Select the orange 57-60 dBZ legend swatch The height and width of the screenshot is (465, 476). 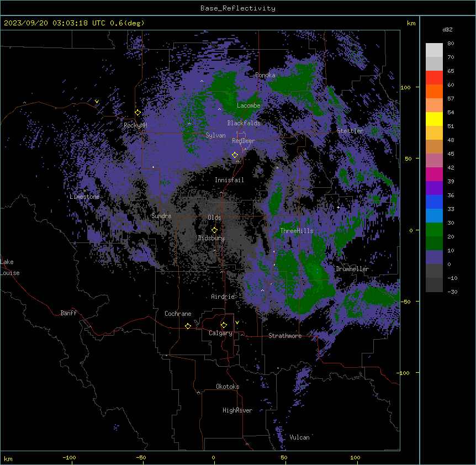[434, 91]
